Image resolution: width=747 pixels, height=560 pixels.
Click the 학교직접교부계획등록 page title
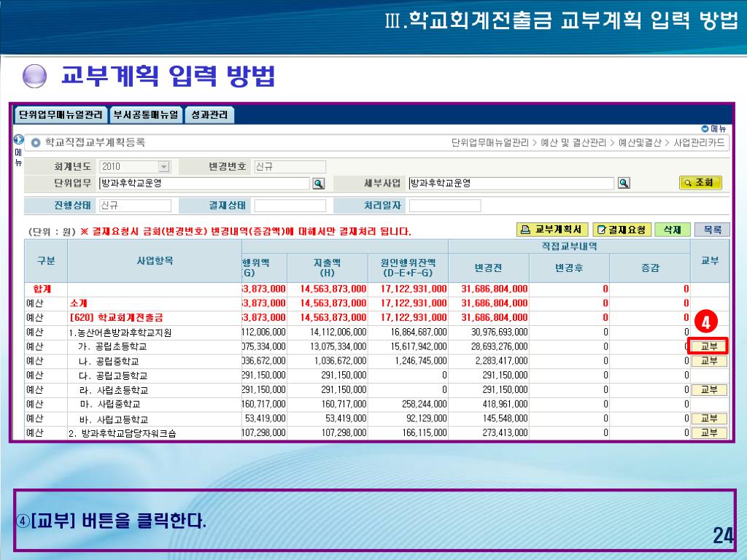click(x=95, y=142)
